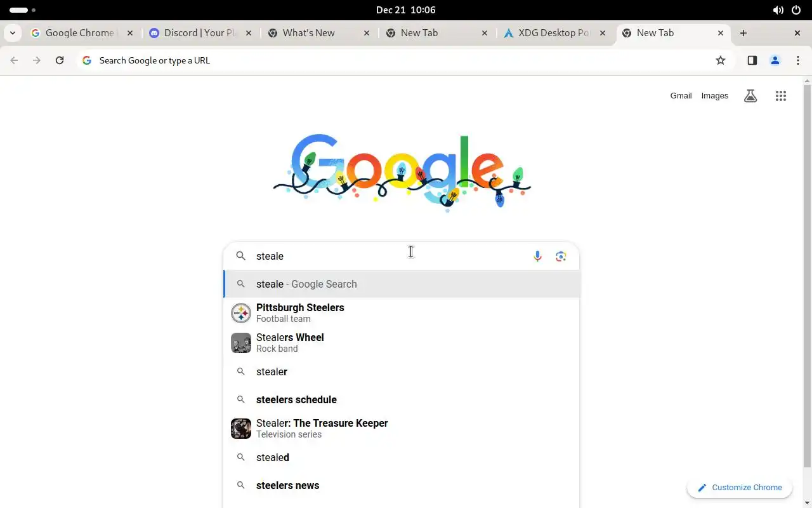Click the Pittsburgh Steelers logo thumbnail
812x508 pixels.
[241, 313]
